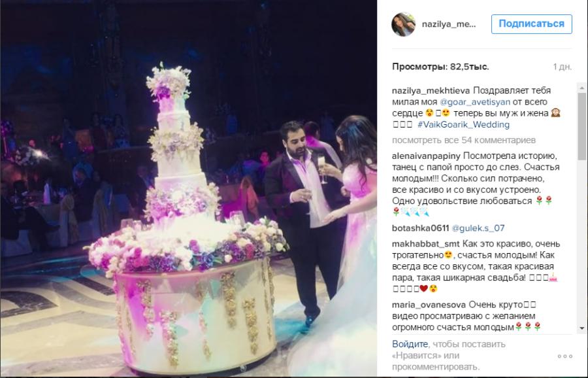588x378 pixels.
Task: Open the @goar_avetisyan mention link
Action: click(x=475, y=102)
